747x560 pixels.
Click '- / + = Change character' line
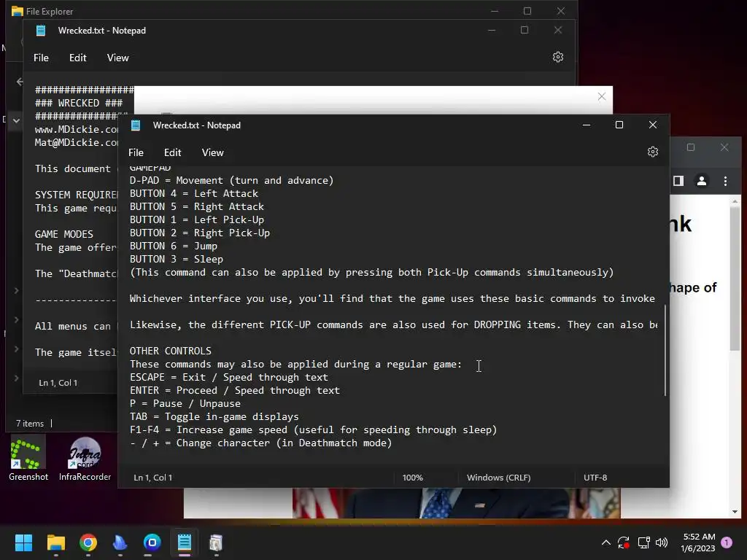point(261,443)
